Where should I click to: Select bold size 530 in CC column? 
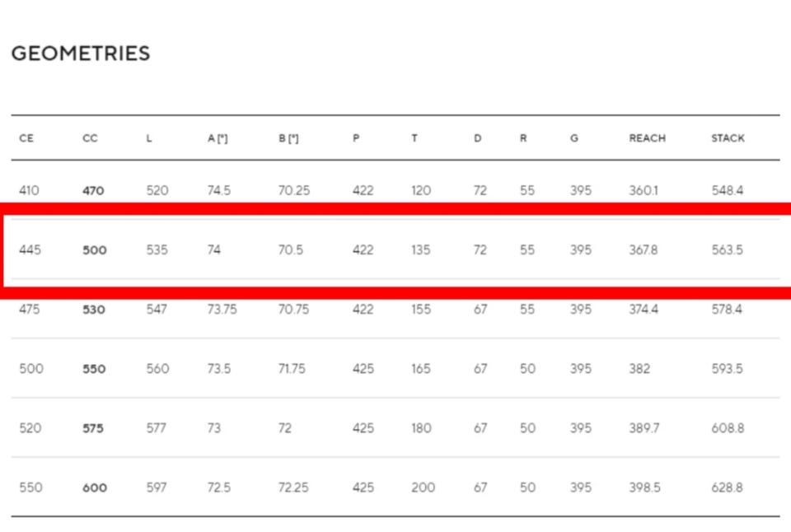pos(94,310)
